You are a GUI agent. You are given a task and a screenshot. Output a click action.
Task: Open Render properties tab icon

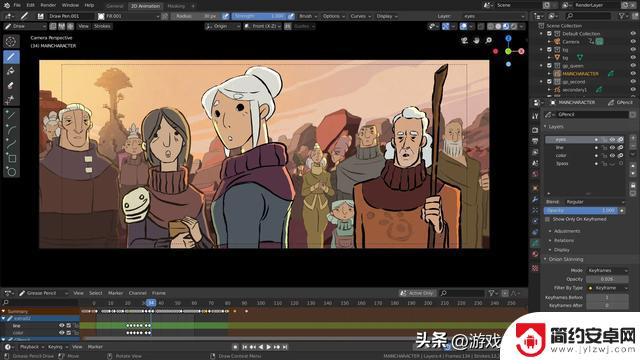pos(535,130)
